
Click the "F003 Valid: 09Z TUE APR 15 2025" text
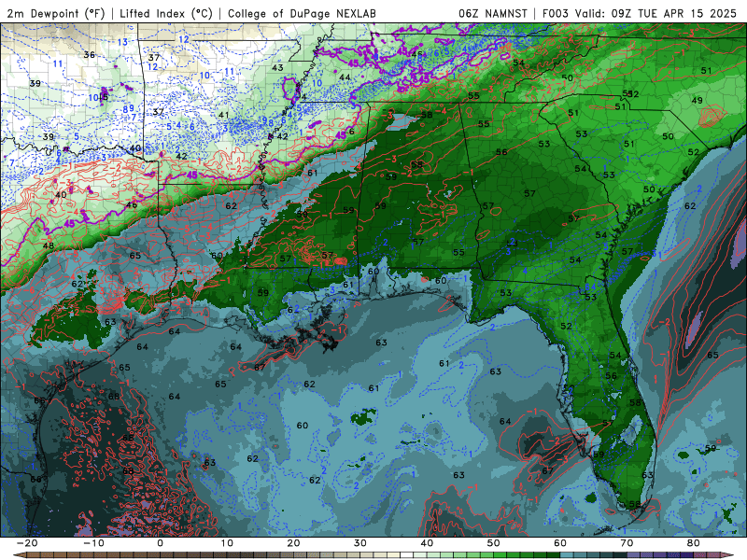pyautogui.click(x=640, y=14)
